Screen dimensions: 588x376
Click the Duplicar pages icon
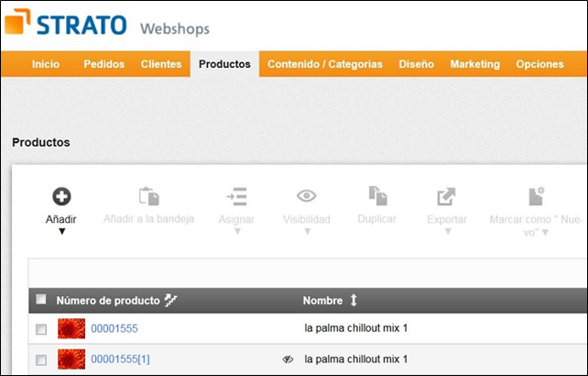click(x=377, y=195)
